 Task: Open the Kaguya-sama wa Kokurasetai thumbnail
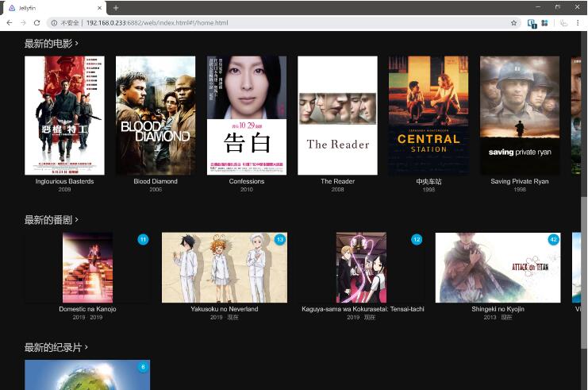click(362, 268)
